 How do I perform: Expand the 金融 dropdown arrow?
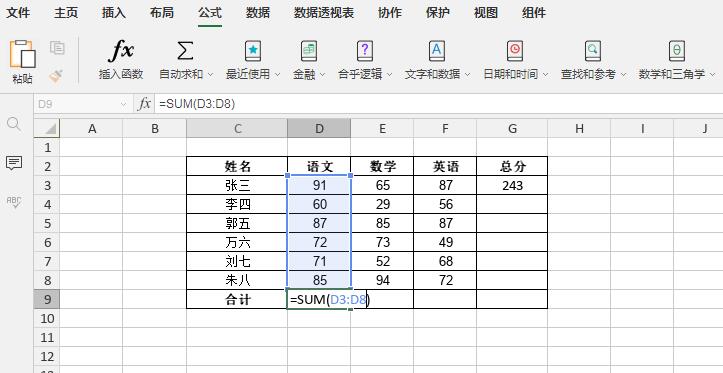(322, 74)
